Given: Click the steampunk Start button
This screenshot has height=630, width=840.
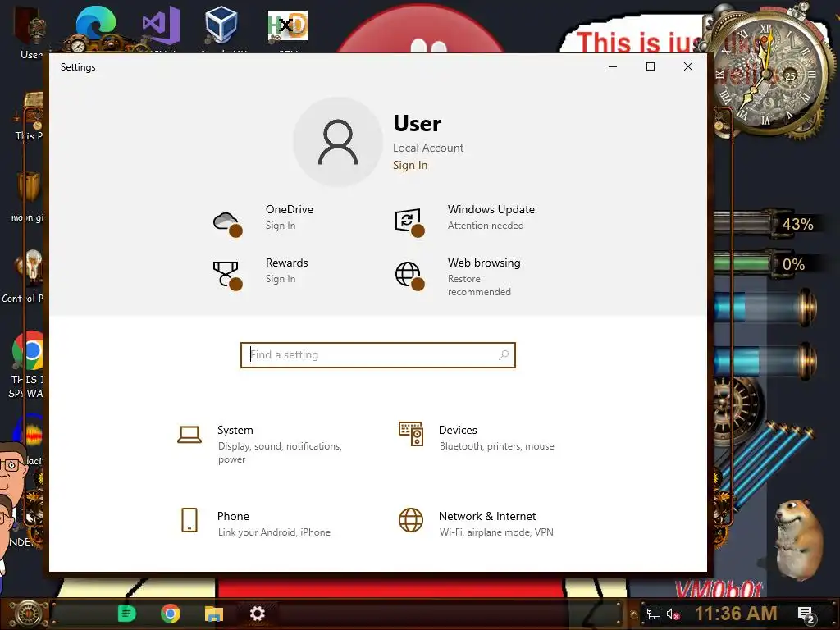Looking at the screenshot, I should 27,614.
